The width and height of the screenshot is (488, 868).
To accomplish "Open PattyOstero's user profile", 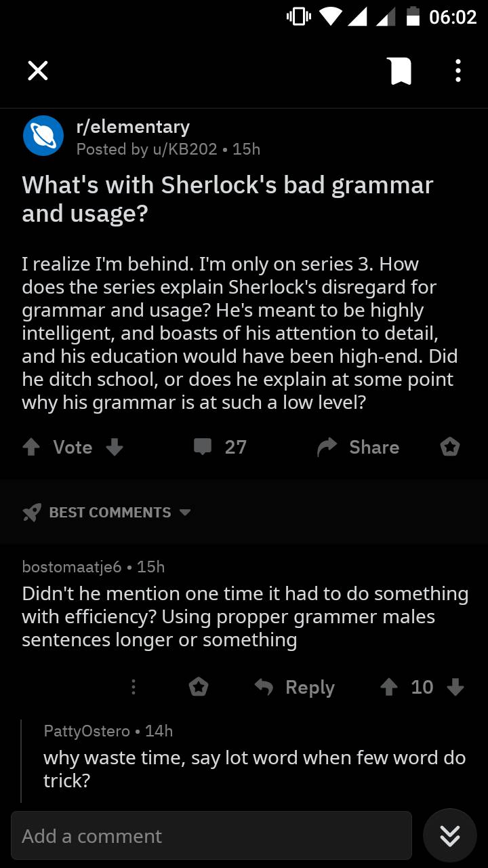I will pyautogui.click(x=87, y=730).
